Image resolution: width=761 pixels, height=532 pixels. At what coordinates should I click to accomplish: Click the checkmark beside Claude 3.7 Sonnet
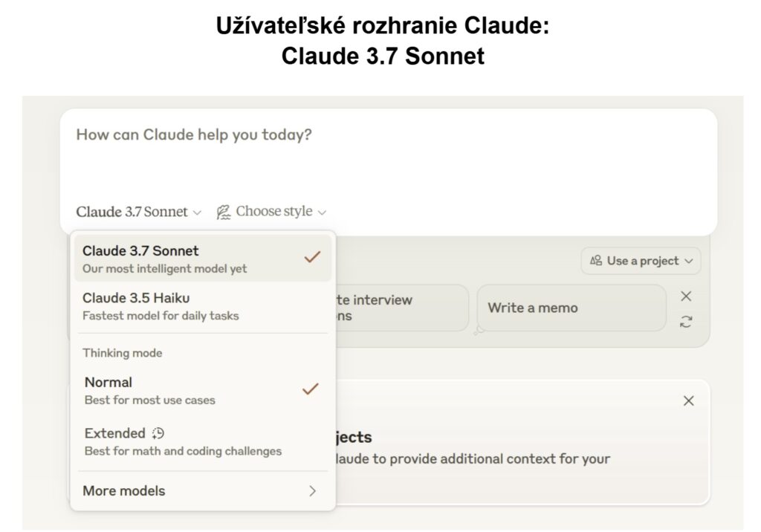click(312, 257)
